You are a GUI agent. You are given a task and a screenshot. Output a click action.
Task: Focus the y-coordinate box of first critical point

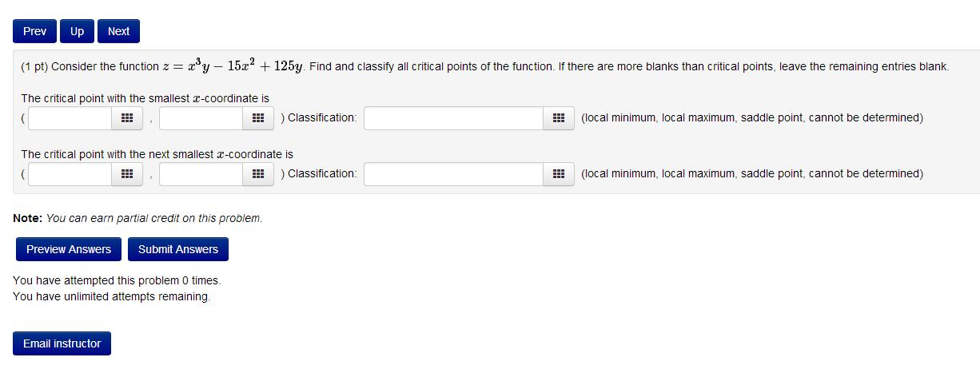201,118
